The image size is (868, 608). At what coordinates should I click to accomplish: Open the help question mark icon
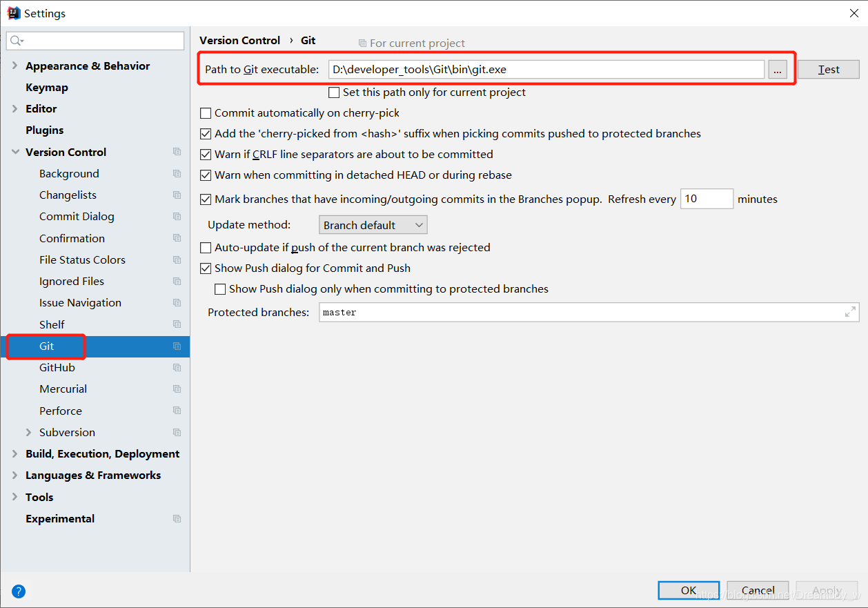[19, 591]
